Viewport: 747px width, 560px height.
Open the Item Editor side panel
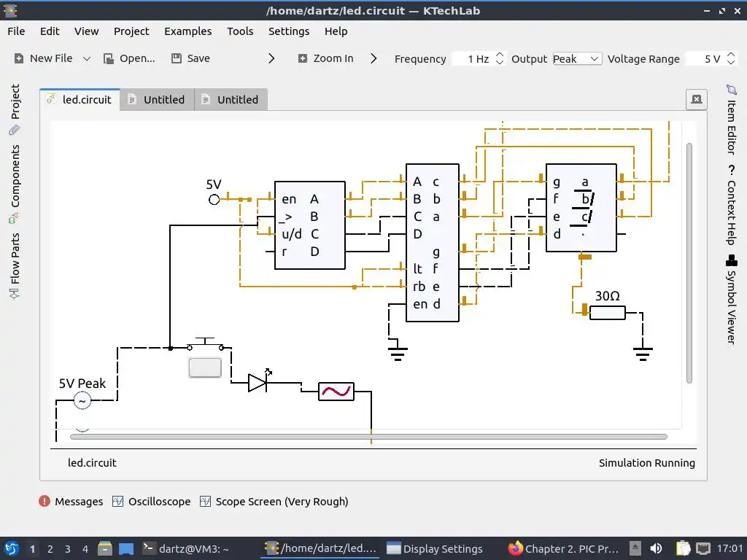point(731,120)
